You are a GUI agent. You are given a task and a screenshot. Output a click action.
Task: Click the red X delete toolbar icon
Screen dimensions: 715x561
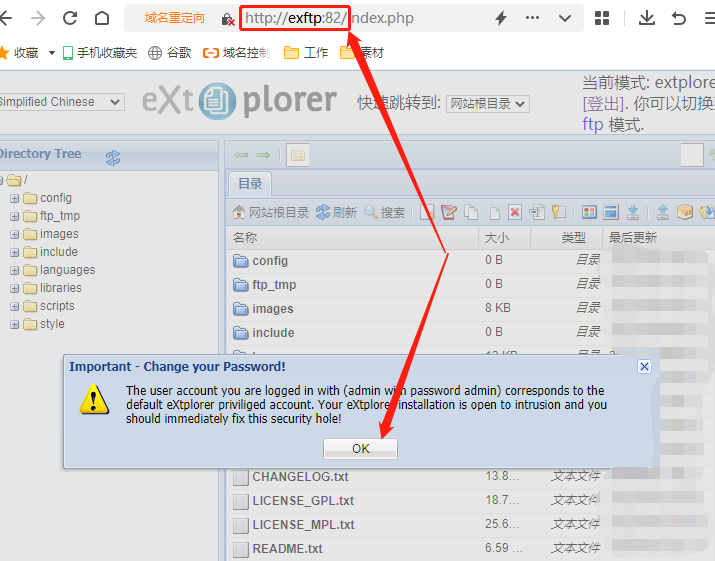tap(515, 212)
